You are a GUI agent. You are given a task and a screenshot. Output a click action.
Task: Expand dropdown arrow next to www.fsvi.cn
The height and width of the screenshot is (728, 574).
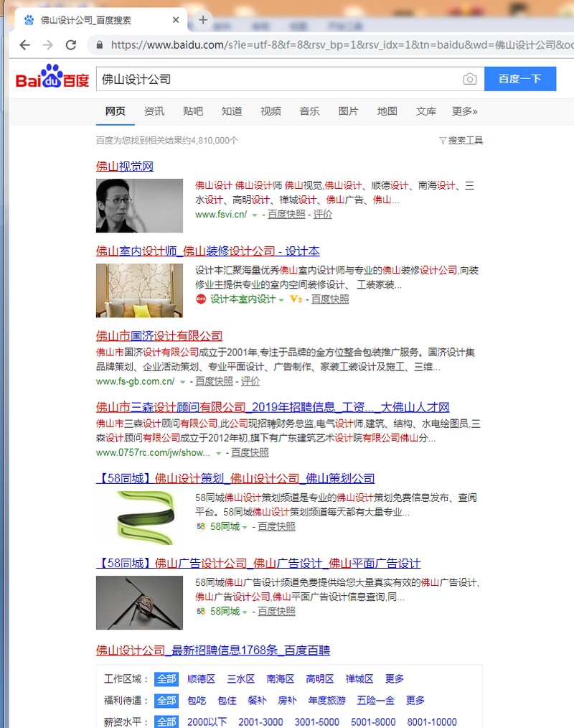coord(254,215)
